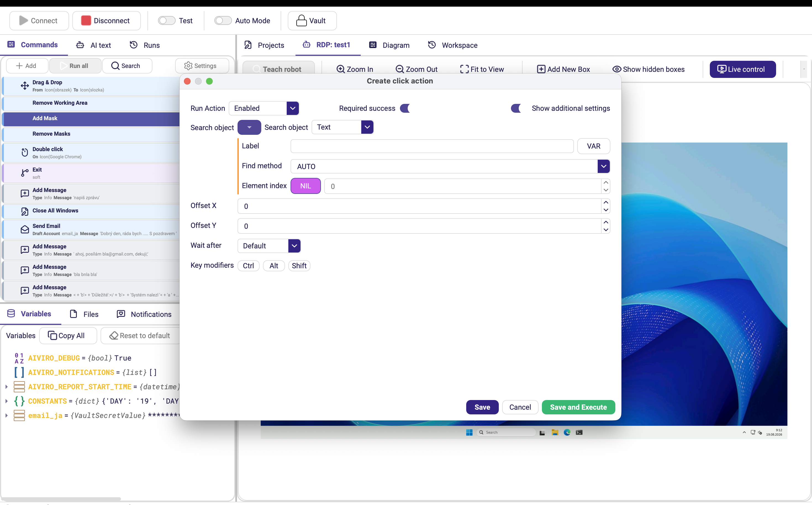Click the Double click mouse icon
Image resolution: width=812 pixels, height=505 pixels.
point(25,153)
